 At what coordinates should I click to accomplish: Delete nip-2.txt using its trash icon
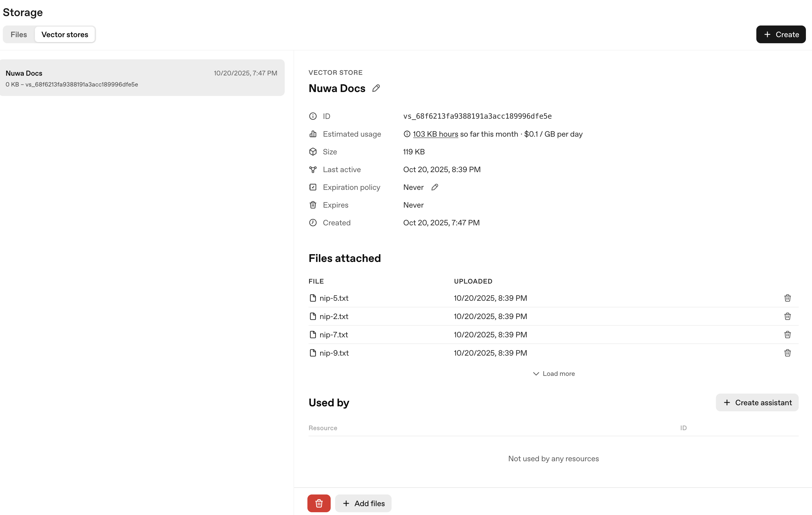pos(787,316)
